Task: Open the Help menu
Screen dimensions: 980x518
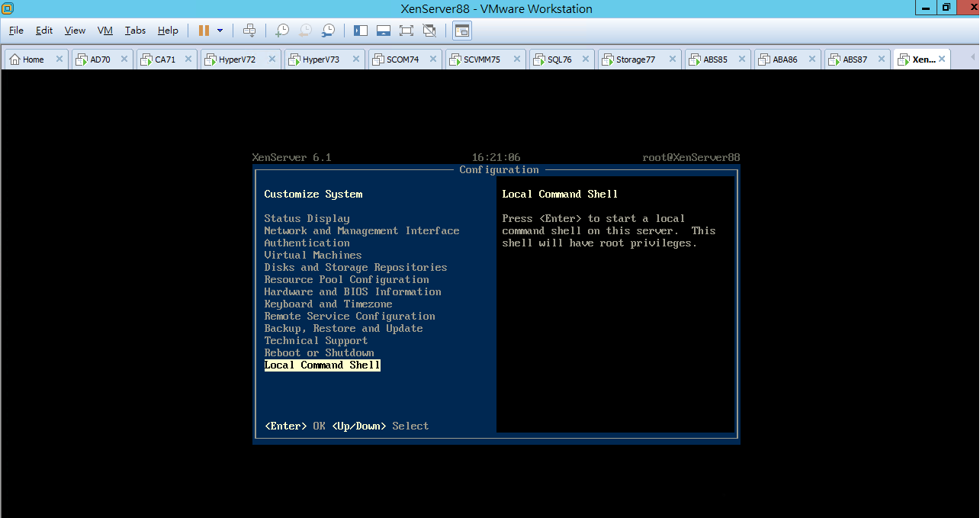Action: pyautogui.click(x=168, y=31)
